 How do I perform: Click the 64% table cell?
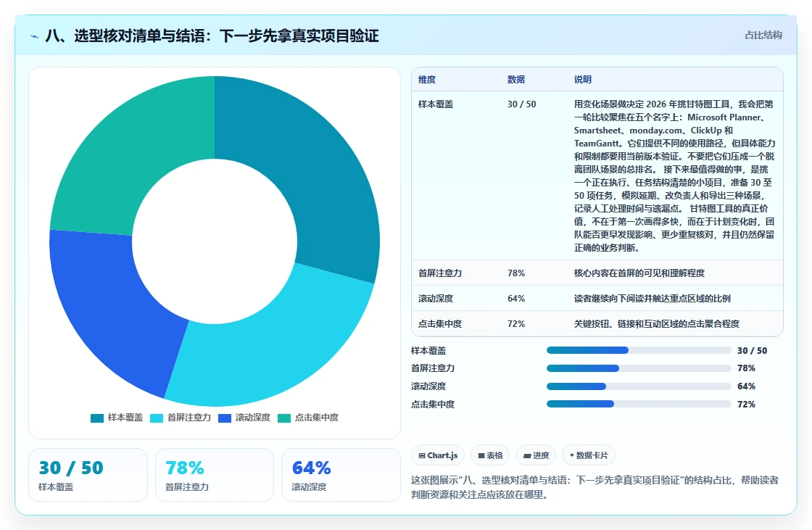point(515,299)
